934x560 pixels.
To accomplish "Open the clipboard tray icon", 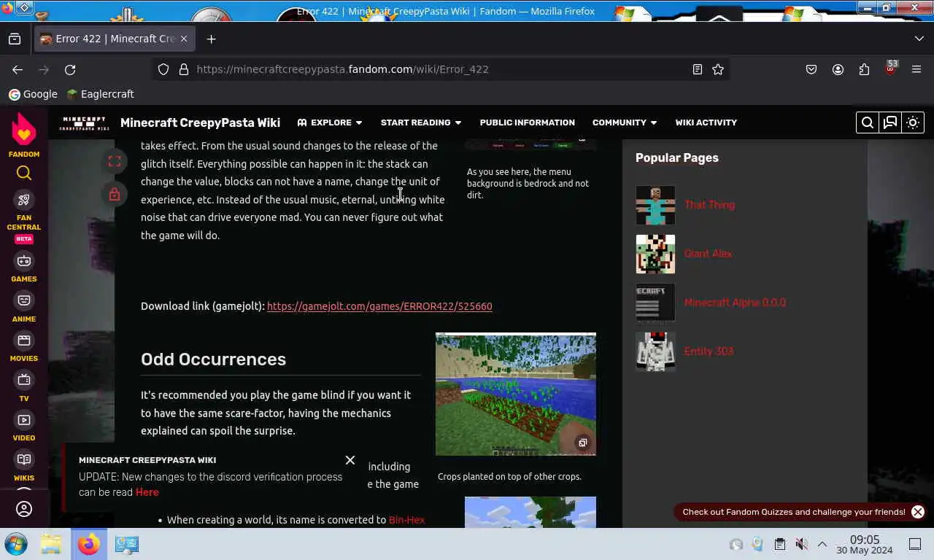I will coord(780,544).
